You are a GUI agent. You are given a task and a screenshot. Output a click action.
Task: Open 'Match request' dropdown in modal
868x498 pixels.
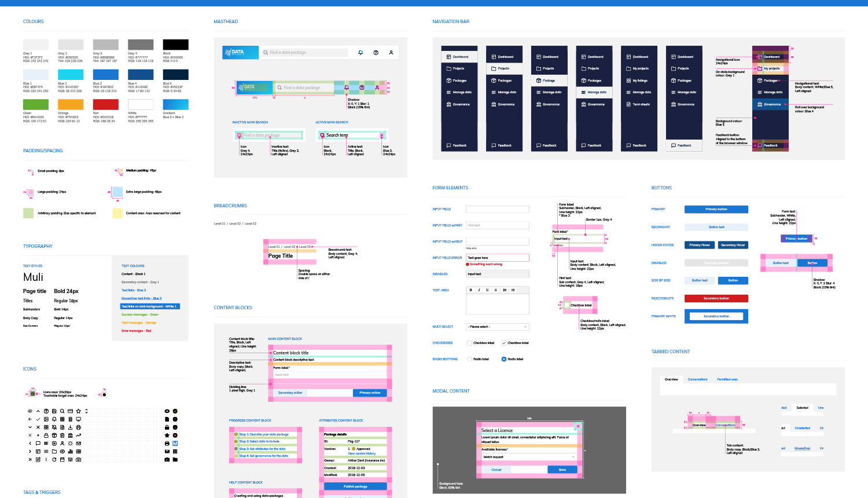529,457
